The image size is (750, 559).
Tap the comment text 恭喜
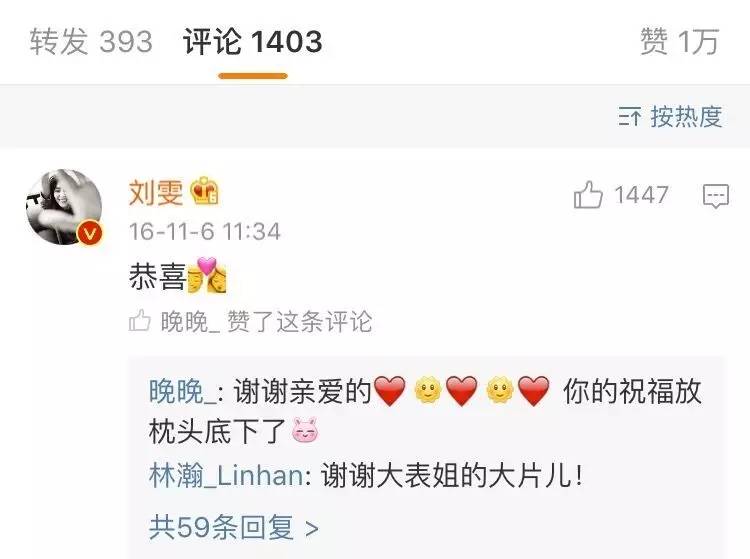point(157,276)
